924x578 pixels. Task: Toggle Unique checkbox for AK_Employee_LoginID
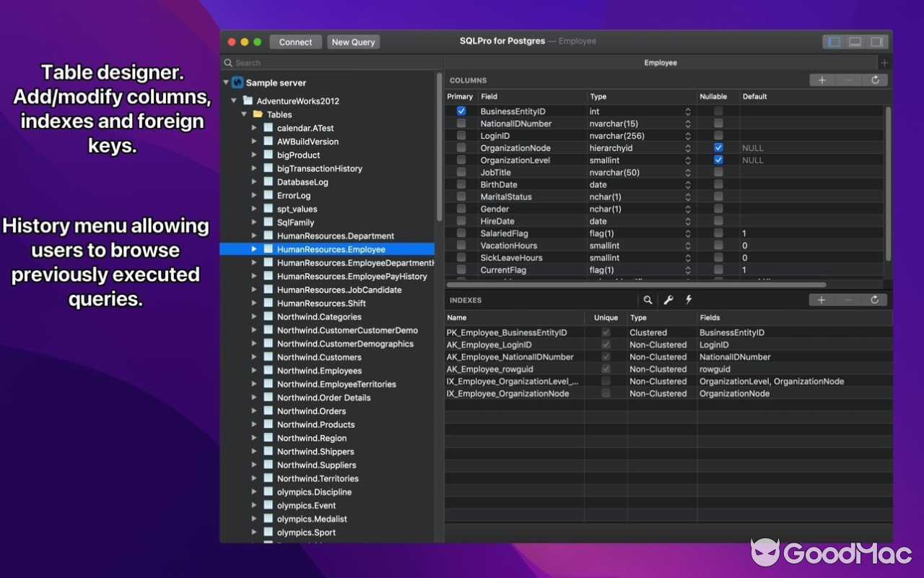(606, 345)
